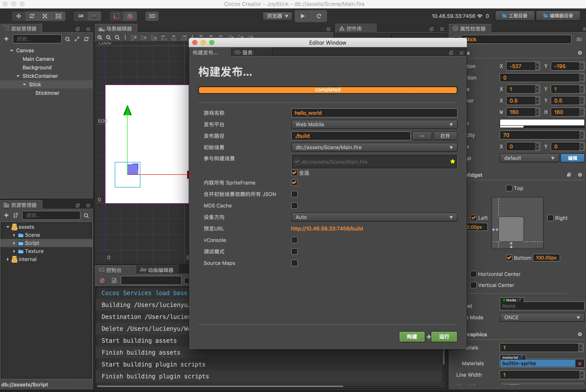Open device orientation Auto dropdown
Screen dimensions: 586x392
374,217
